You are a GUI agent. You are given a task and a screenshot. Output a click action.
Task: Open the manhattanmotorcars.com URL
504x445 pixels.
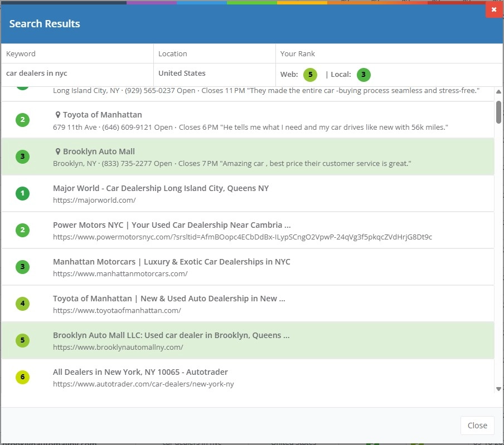click(120, 274)
